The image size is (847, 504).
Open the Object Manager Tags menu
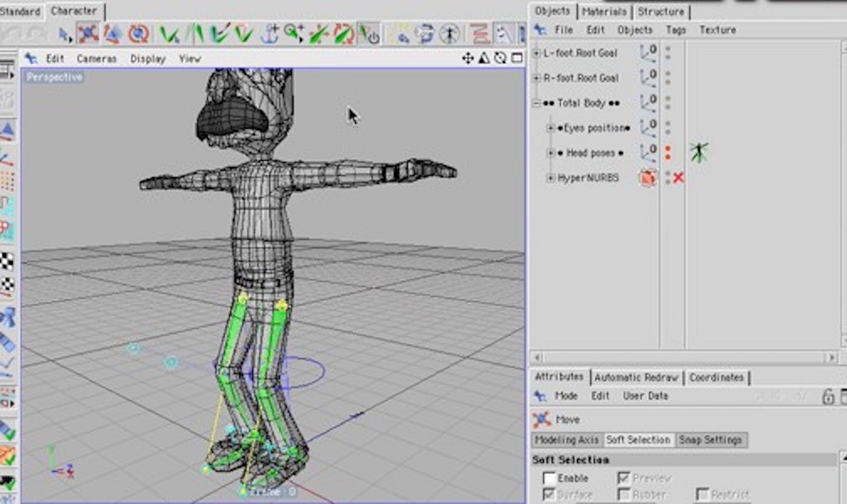[675, 30]
